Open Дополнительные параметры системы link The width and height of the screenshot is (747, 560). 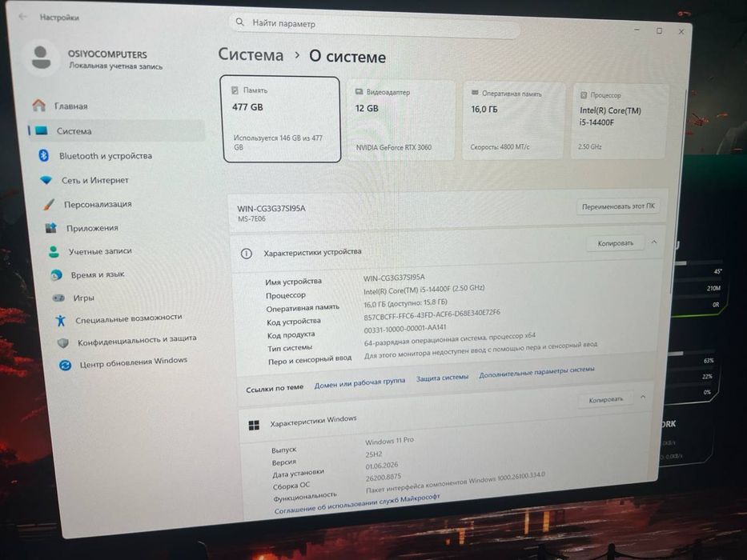(536, 372)
